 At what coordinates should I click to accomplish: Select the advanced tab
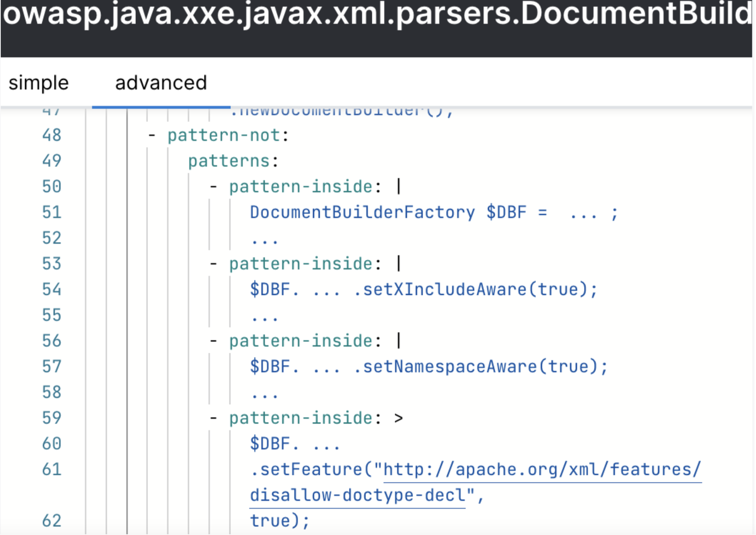(x=161, y=83)
